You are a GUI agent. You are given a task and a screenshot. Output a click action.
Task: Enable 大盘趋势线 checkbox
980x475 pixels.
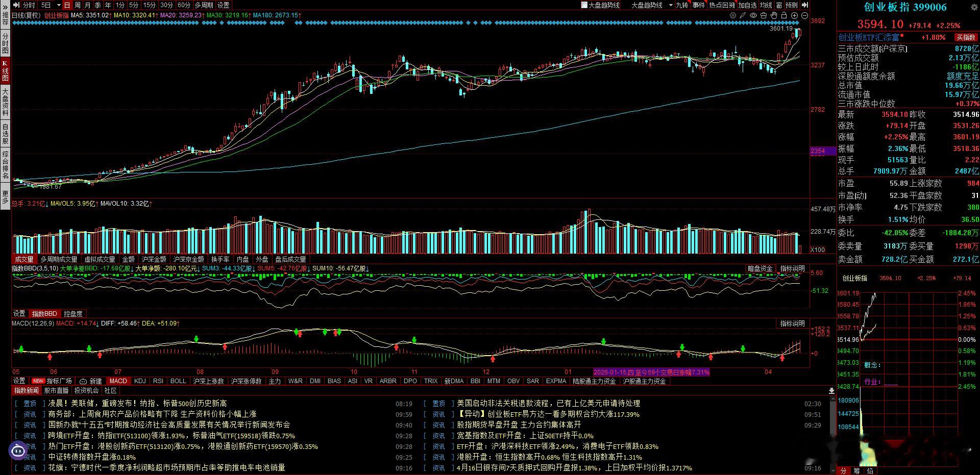pos(584,5)
